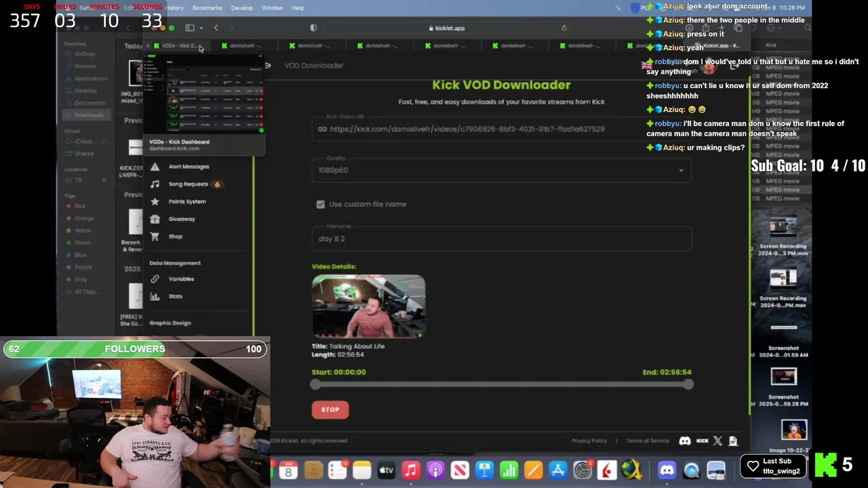Select Downloads in the Finder sidebar
This screenshot has height=488, width=868.
point(88,115)
